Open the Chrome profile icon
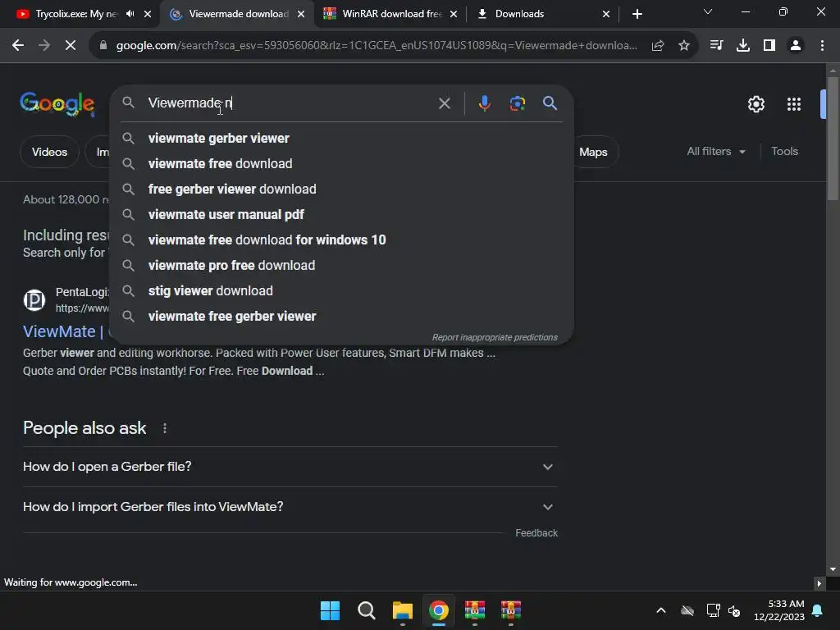This screenshot has height=630, width=840. (x=796, y=46)
